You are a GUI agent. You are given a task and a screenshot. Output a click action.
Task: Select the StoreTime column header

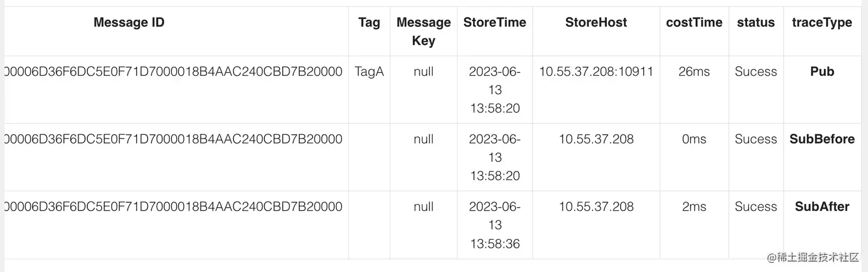(495, 23)
